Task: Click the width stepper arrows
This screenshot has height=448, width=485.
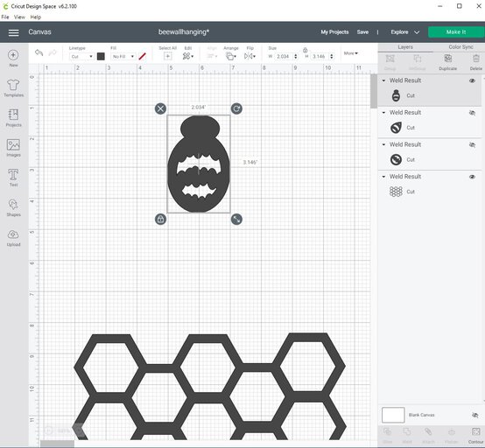Action: 295,56
